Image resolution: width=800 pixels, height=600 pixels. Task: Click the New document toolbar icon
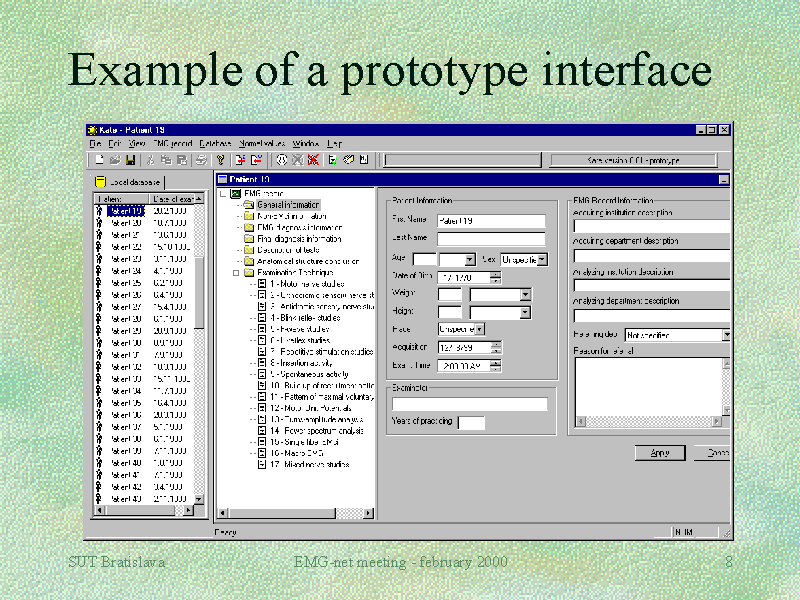pyautogui.click(x=100, y=160)
